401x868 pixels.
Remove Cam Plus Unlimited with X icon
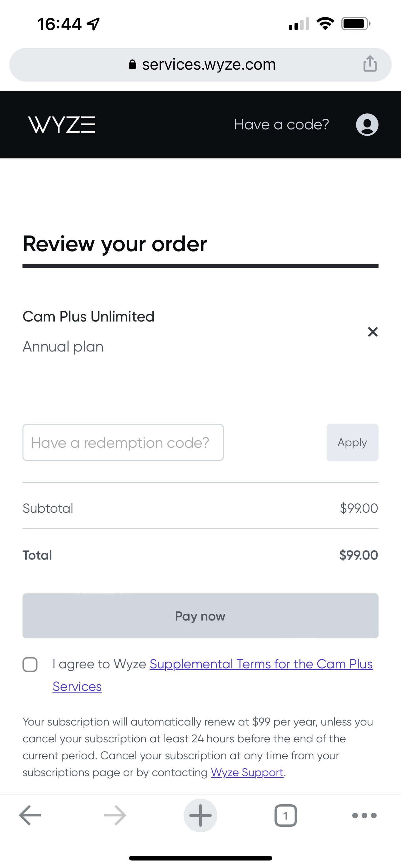[x=373, y=332]
